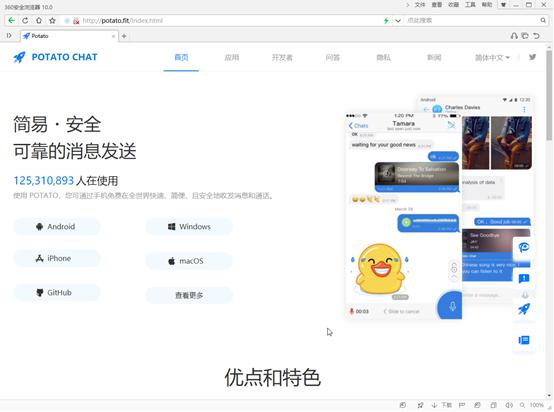Download the iPhone version
This screenshot has width=554, height=412.
pyautogui.click(x=57, y=258)
